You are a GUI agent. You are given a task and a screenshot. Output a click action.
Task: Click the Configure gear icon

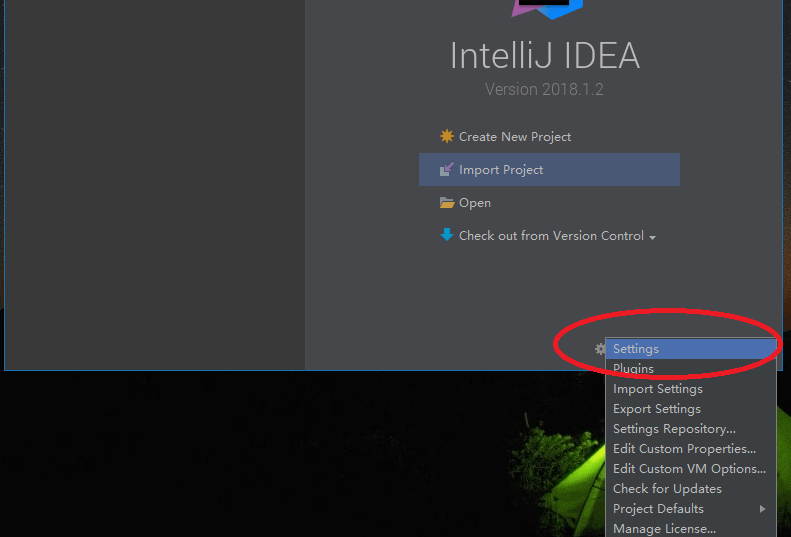click(x=600, y=349)
